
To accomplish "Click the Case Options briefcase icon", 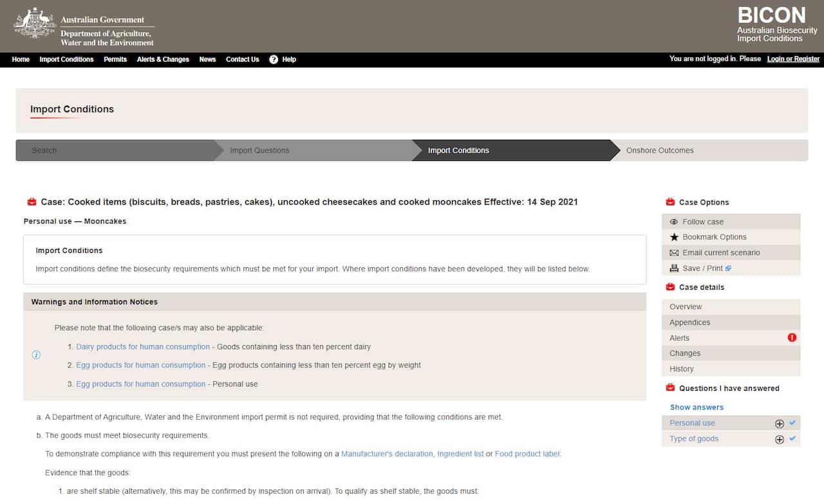I will pyautogui.click(x=669, y=202).
